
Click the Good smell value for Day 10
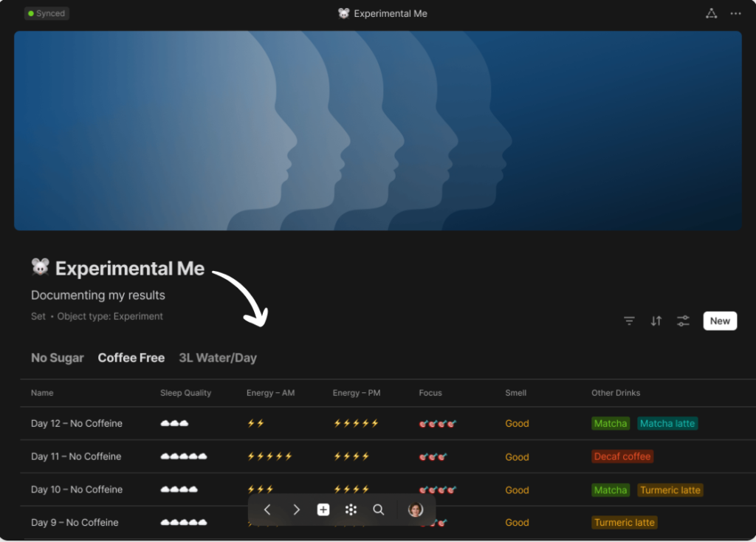(x=517, y=490)
